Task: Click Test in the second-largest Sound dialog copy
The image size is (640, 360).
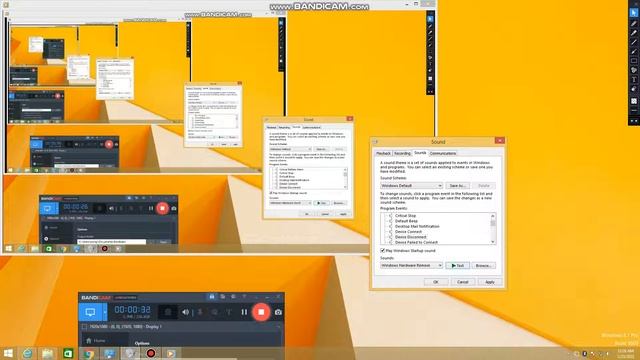Action: 322,203
